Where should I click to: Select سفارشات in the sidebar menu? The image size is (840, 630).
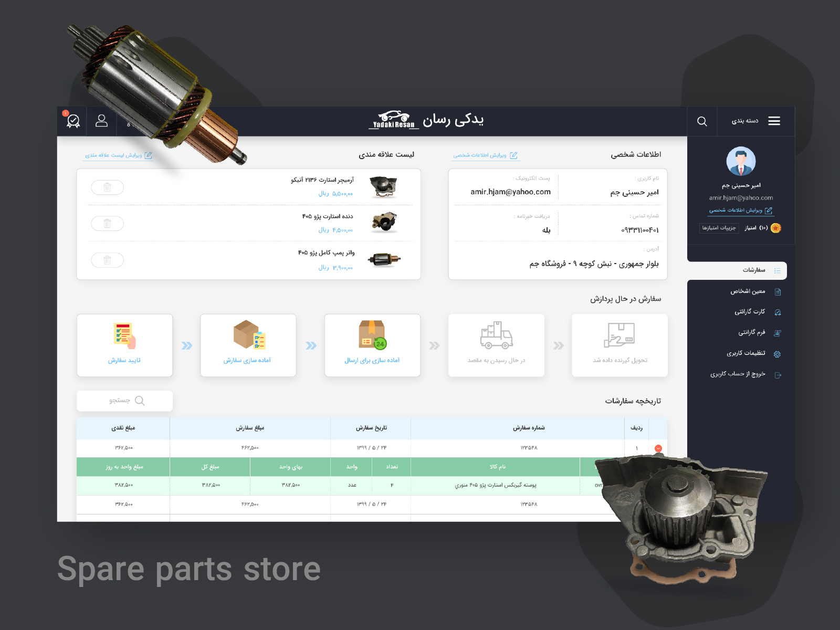coord(754,270)
